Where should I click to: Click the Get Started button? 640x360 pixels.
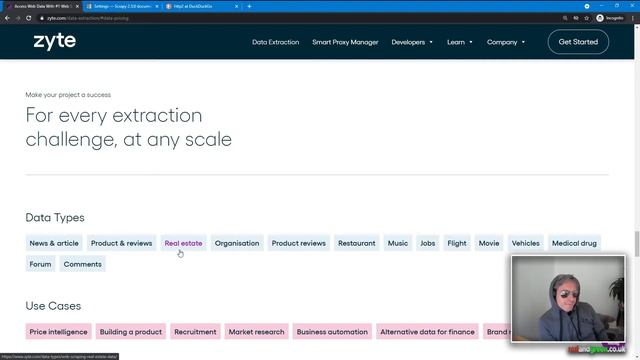pyautogui.click(x=578, y=42)
